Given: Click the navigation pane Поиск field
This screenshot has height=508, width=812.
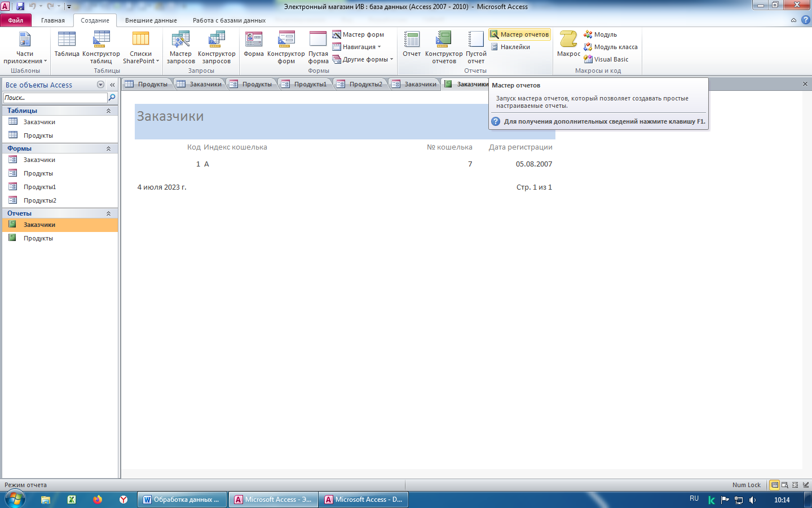Looking at the screenshot, I should pyautogui.click(x=55, y=98).
